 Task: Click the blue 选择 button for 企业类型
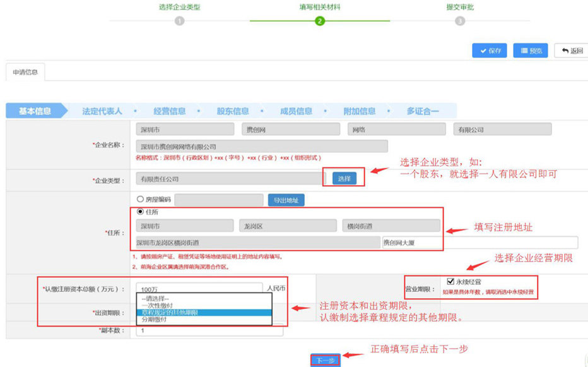pos(346,177)
